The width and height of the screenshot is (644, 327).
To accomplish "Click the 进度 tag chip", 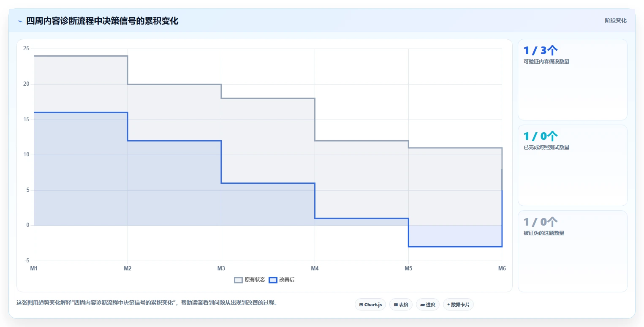I will 428,305.
